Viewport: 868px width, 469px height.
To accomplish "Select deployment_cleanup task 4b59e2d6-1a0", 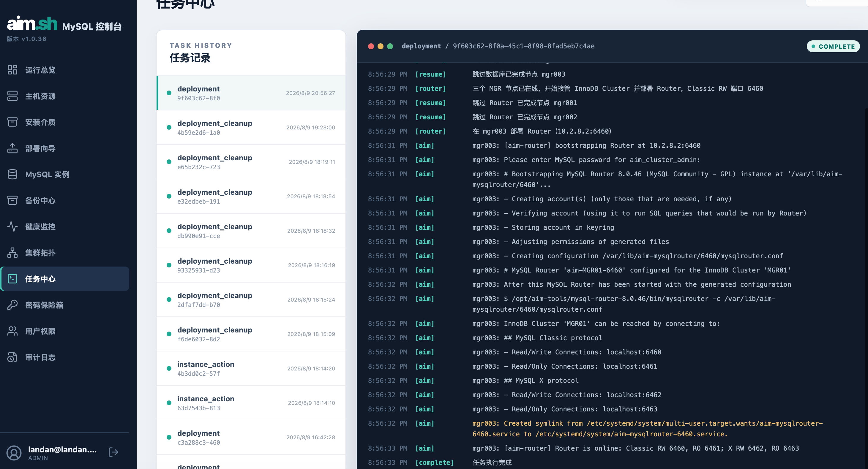I will tap(251, 127).
